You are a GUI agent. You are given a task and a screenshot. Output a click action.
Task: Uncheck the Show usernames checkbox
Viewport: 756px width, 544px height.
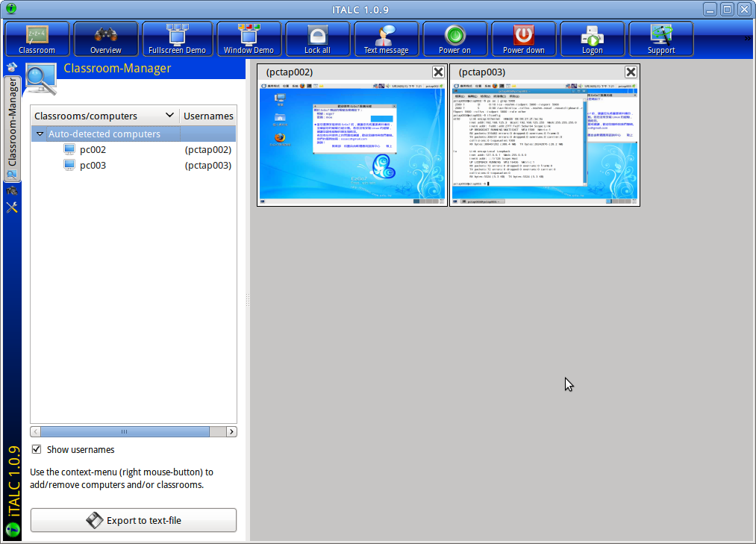(36, 449)
